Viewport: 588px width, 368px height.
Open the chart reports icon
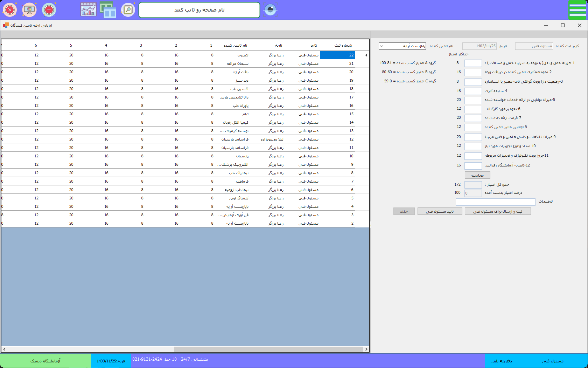[x=89, y=10]
